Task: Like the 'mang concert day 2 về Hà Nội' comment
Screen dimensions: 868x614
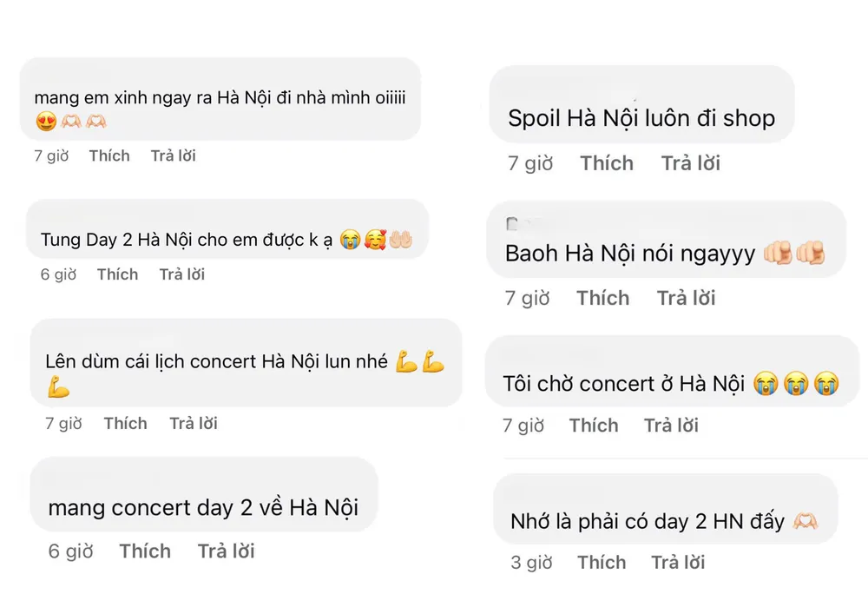Action: (145, 551)
